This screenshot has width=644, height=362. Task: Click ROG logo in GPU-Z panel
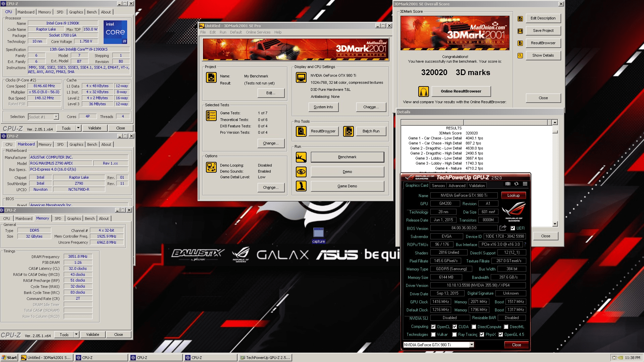514,212
